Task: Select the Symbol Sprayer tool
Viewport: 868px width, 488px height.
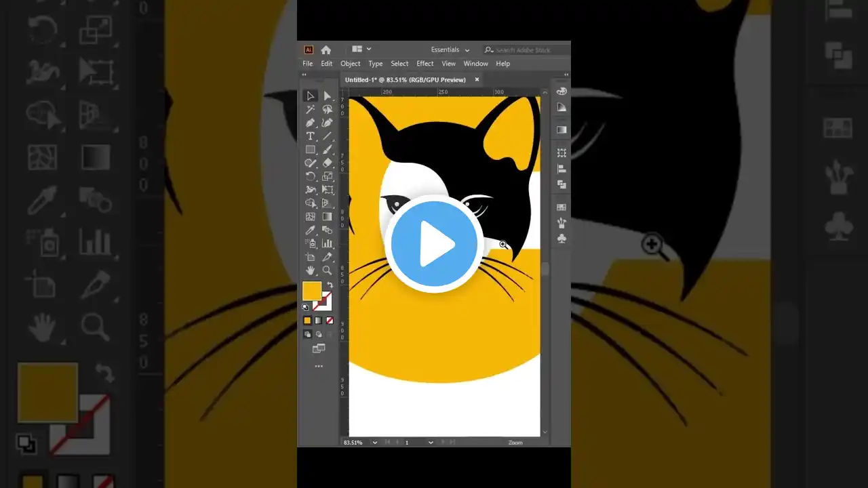Action: coord(311,243)
